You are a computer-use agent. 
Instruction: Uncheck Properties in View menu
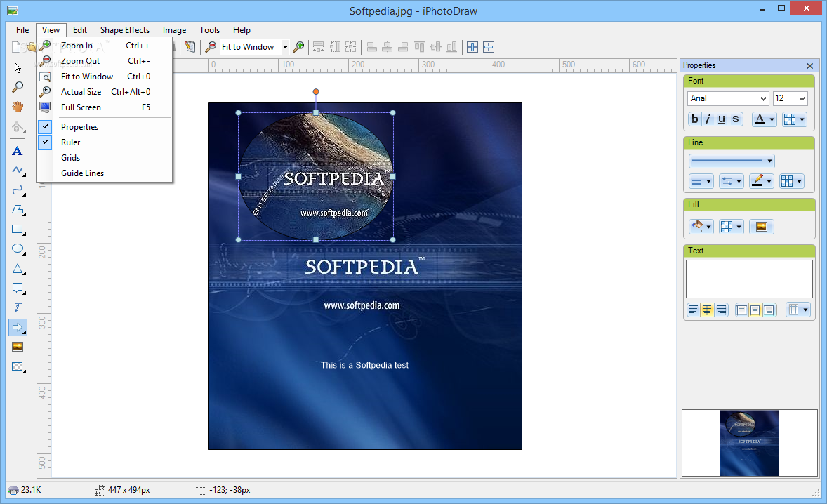[79, 127]
